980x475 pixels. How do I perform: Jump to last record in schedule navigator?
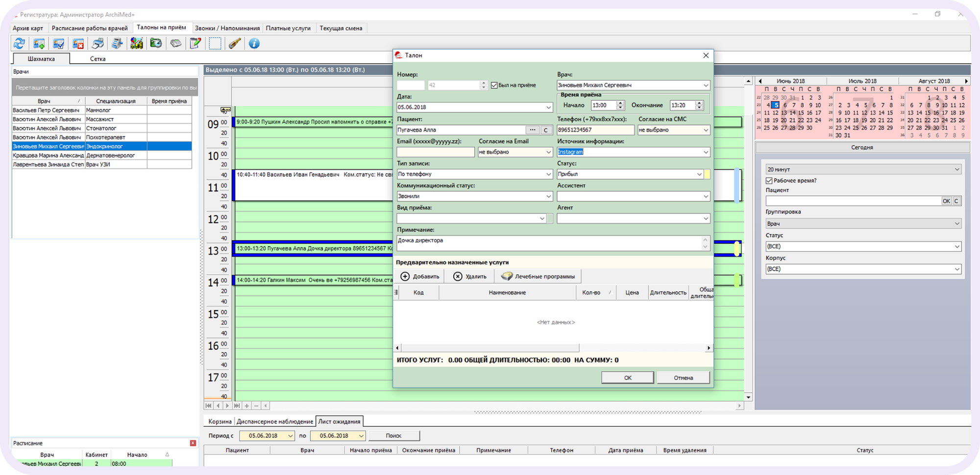(x=237, y=405)
